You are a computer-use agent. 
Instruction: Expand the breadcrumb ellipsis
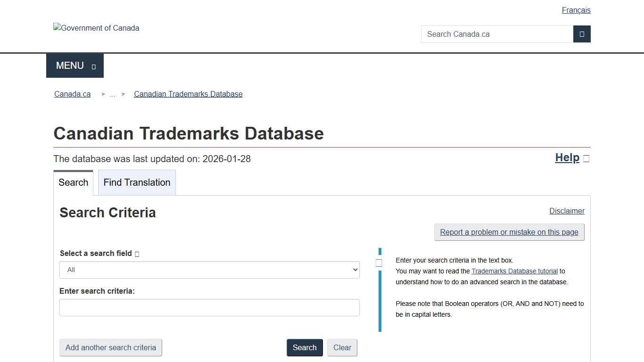(112, 94)
